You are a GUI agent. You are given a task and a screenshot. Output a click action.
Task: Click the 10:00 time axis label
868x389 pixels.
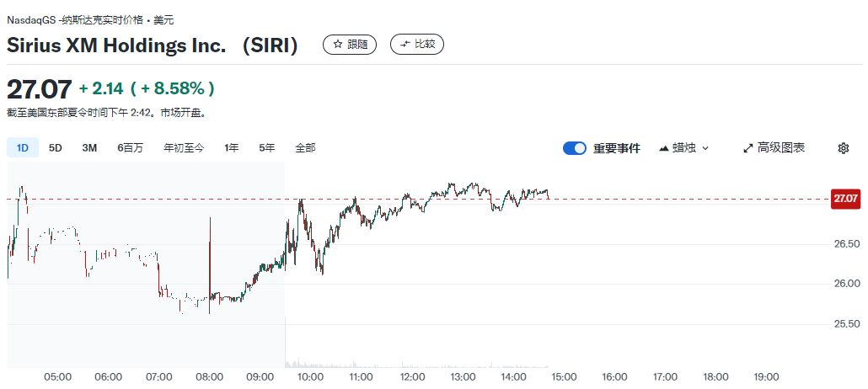point(311,377)
